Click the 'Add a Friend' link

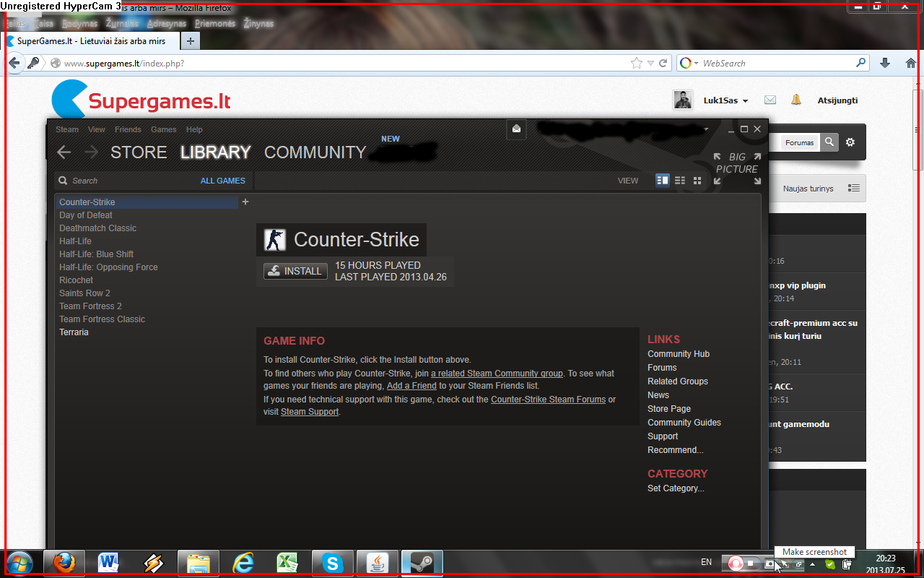[x=411, y=386]
